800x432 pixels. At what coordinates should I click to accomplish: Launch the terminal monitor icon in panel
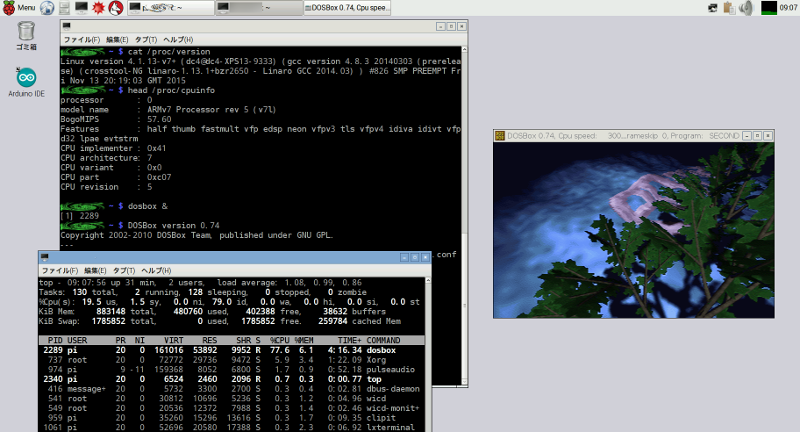(x=81, y=8)
